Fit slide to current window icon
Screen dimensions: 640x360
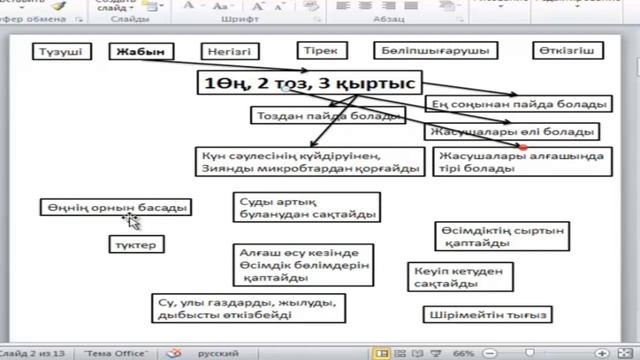pyautogui.click(x=625, y=353)
